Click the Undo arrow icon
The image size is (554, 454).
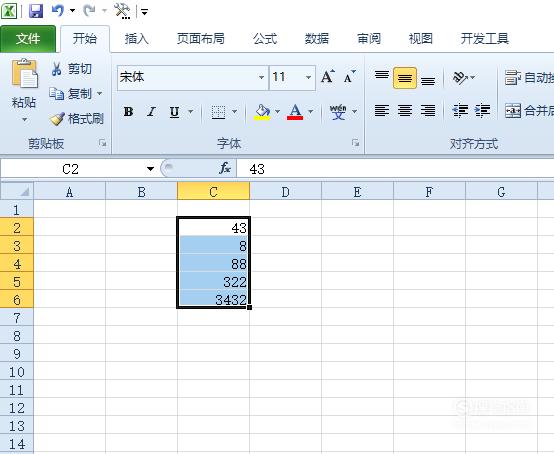click(58, 11)
